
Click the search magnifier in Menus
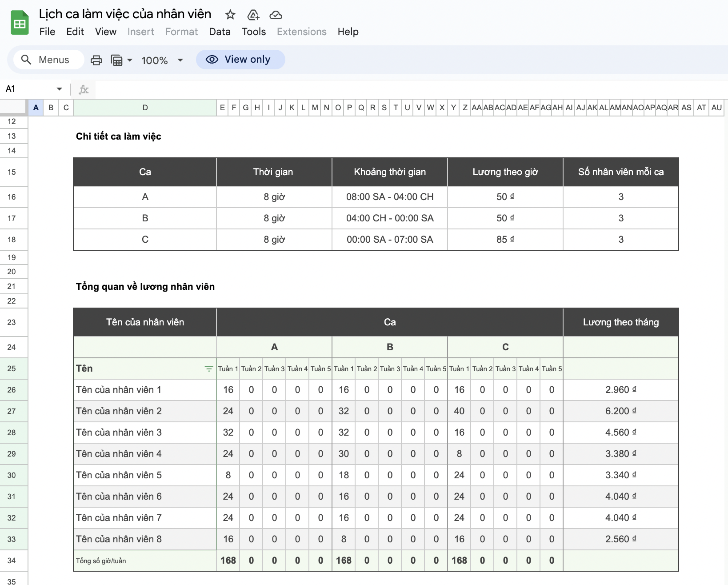[x=26, y=60]
